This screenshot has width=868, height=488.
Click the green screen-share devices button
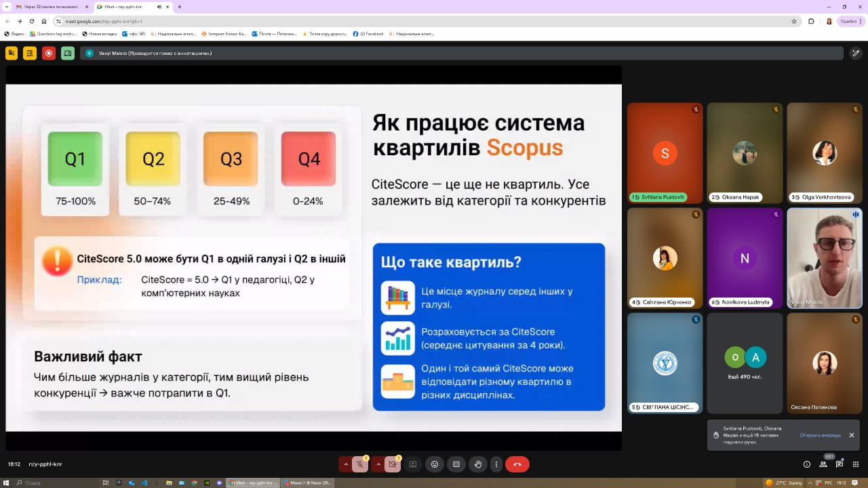(68, 53)
